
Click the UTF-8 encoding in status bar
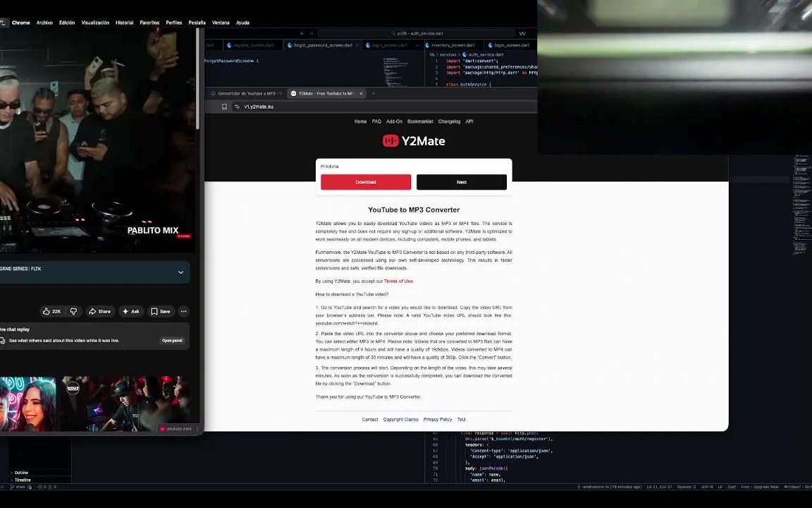(707, 487)
